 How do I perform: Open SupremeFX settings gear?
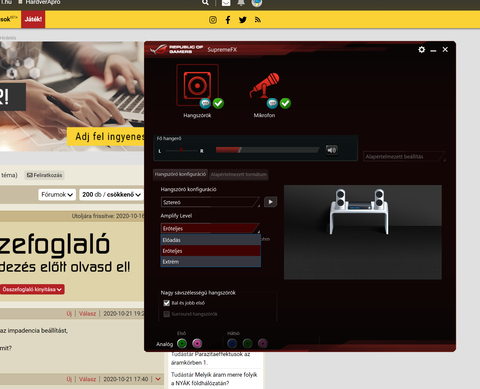coord(422,50)
